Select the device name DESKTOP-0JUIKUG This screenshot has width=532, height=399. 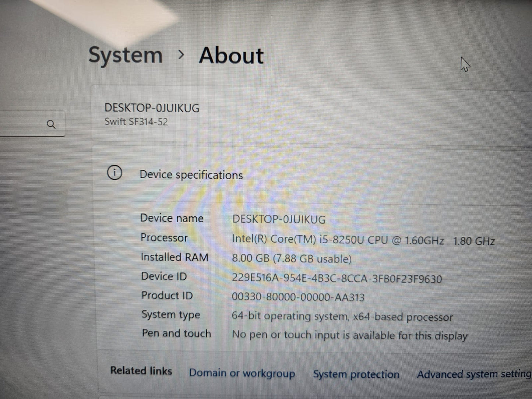point(152,108)
